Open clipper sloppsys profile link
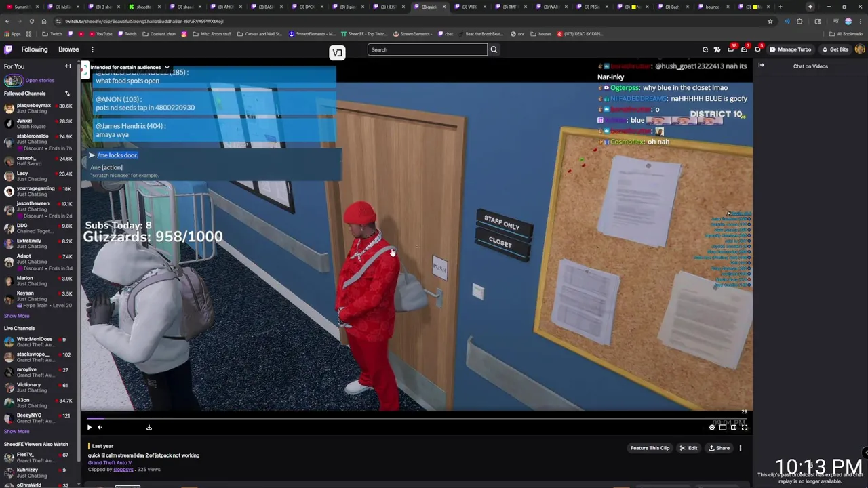 click(123, 469)
